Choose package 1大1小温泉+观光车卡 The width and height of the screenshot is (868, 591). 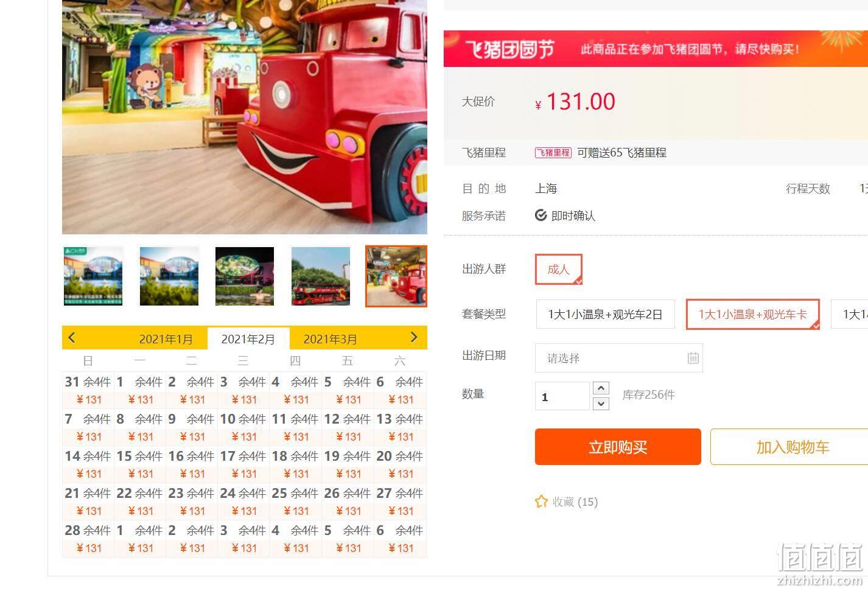click(752, 314)
